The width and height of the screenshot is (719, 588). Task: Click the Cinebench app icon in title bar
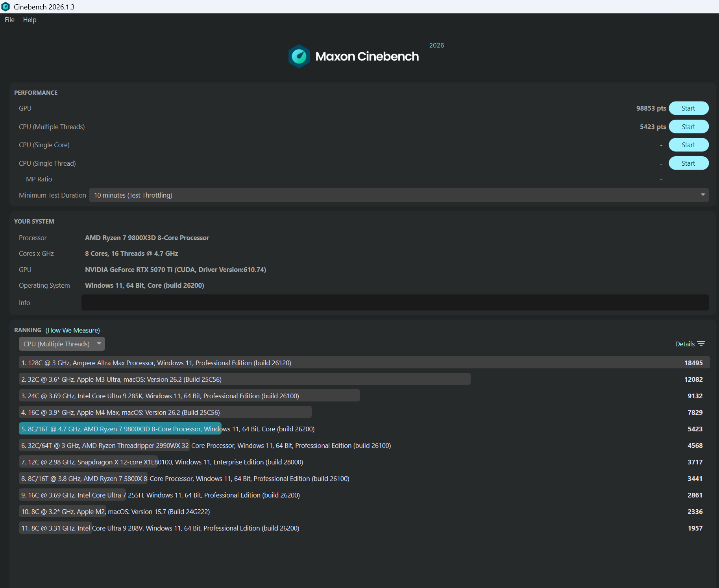[6, 7]
